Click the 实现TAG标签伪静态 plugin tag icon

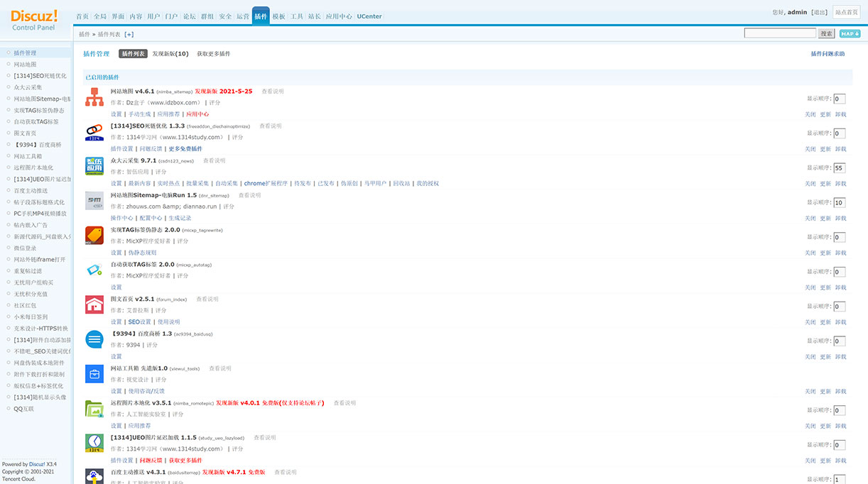[94, 236]
